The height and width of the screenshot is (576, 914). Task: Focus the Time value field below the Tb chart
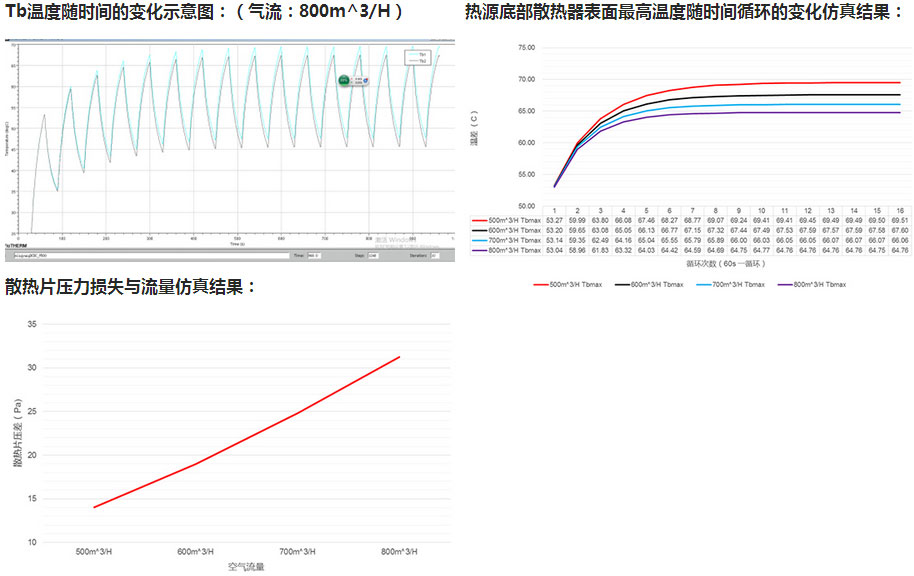[314, 256]
